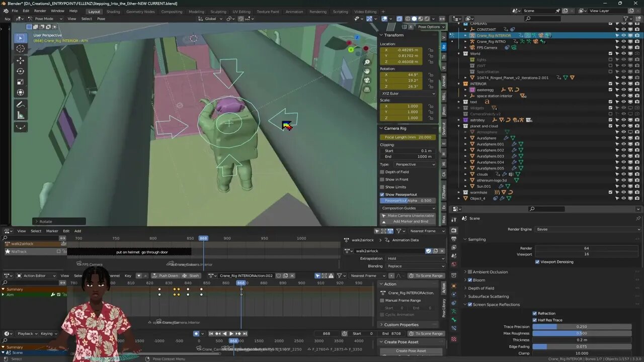Adjust Passepartout Alpha slider
Viewport: 644px width, 362px height.
click(x=408, y=201)
